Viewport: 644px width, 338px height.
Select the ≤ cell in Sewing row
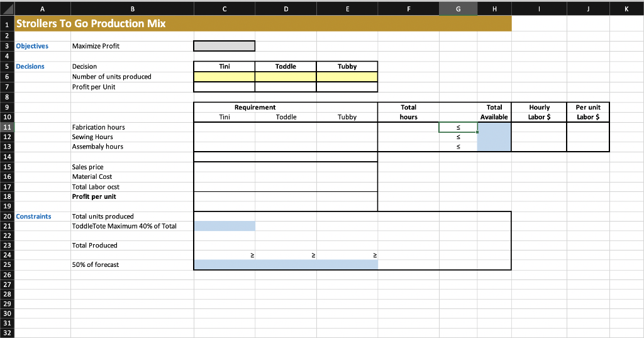click(x=458, y=137)
